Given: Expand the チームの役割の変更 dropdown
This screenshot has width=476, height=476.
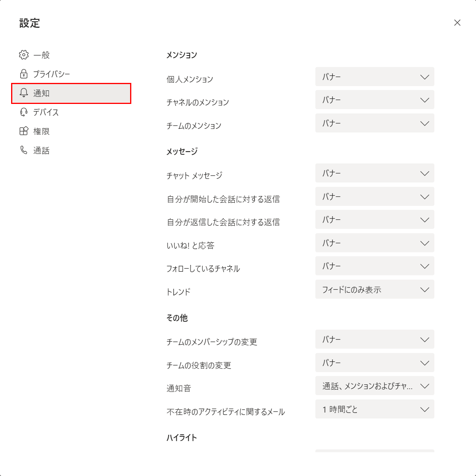Looking at the screenshot, I should coord(375,363).
